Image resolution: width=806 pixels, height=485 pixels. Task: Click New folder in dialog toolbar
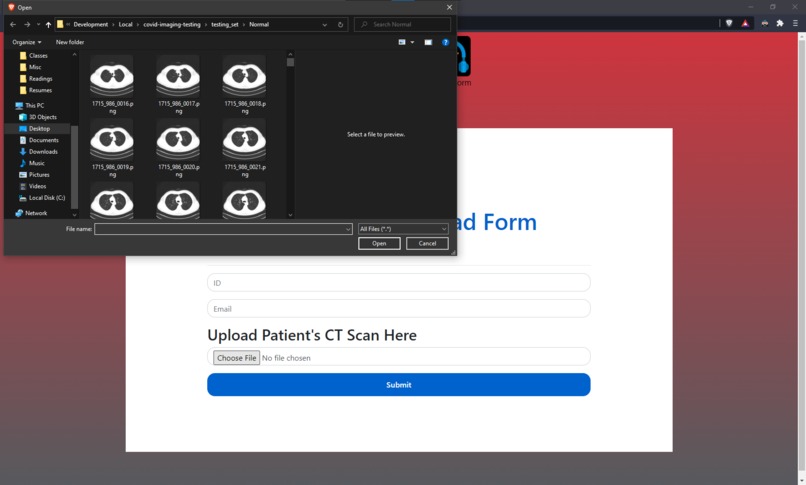[x=70, y=42]
